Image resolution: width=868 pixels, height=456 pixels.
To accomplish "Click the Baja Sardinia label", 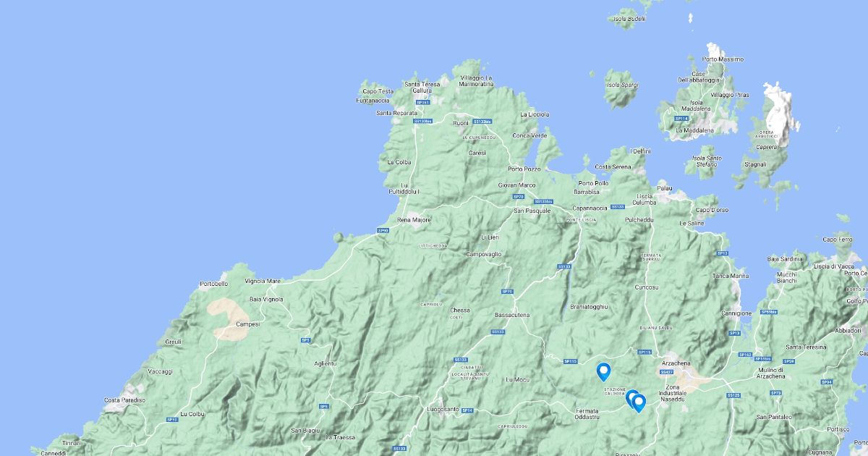I will [785, 259].
